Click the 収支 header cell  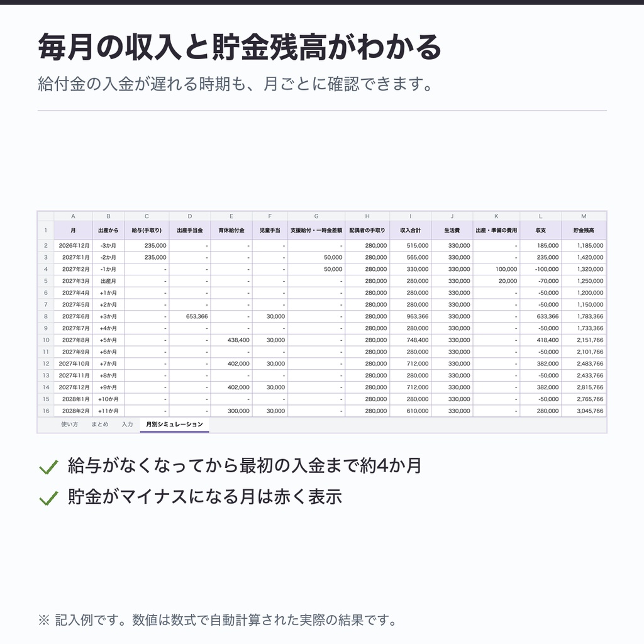[x=540, y=230]
